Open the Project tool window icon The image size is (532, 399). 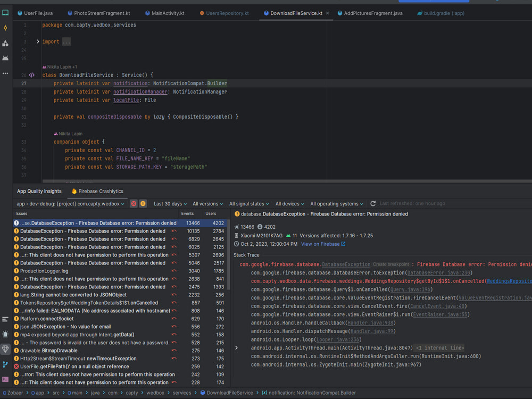[5, 13]
